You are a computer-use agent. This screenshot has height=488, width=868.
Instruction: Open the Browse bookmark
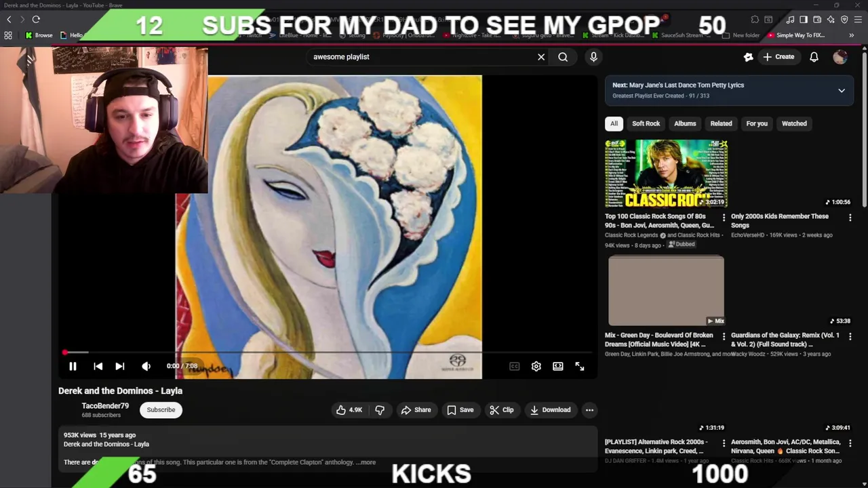39,35
